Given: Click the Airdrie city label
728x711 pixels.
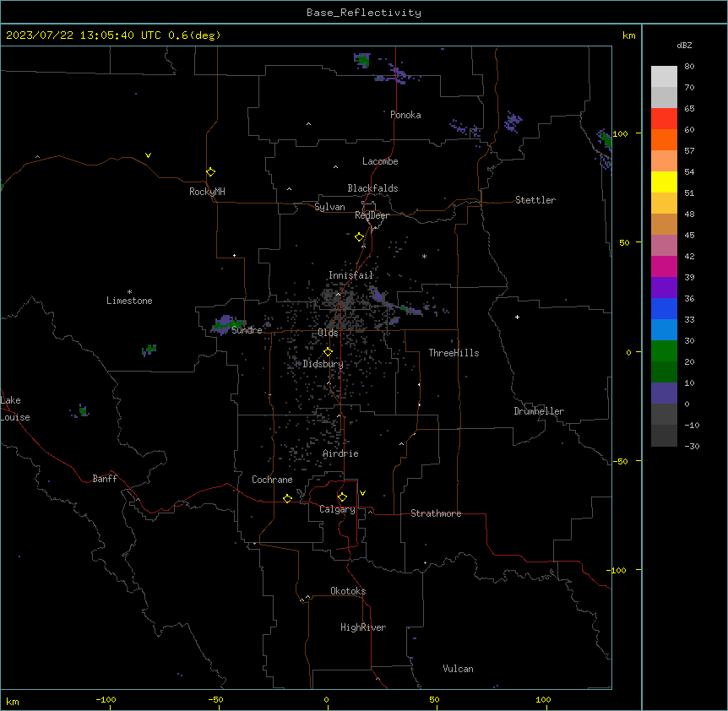Looking at the screenshot, I should [x=341, y=453].
